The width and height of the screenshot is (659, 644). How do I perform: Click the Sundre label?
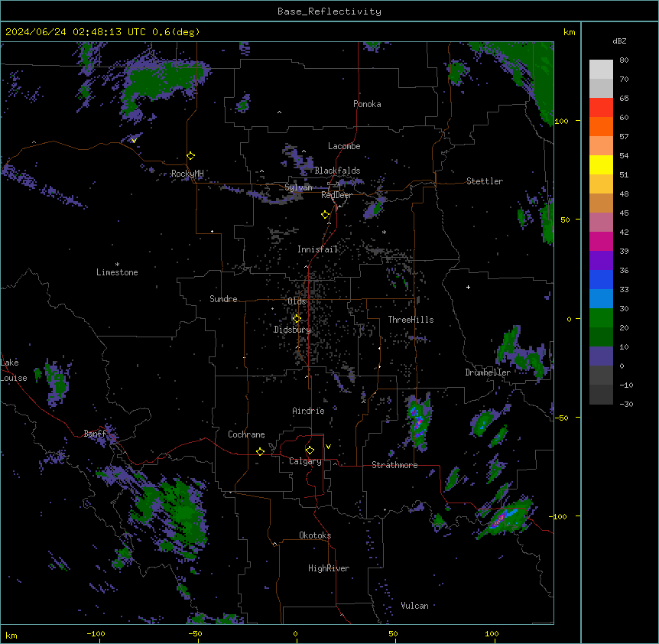click(x=223, y=299)
